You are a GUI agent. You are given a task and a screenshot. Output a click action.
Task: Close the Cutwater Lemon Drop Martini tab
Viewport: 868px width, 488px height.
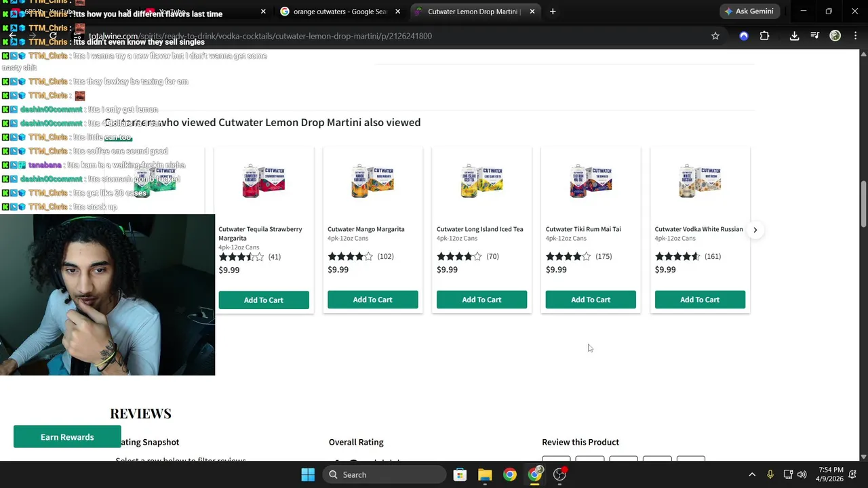pos(532,12)
